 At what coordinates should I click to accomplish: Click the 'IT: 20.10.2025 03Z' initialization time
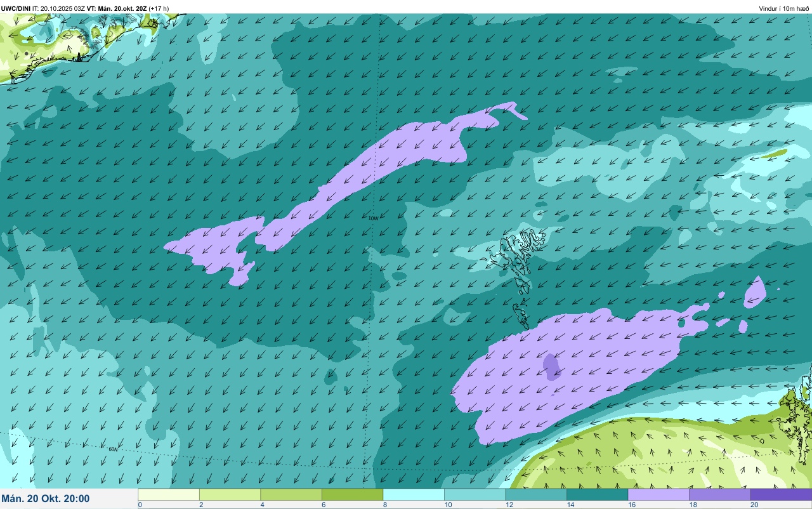[58, 8]
